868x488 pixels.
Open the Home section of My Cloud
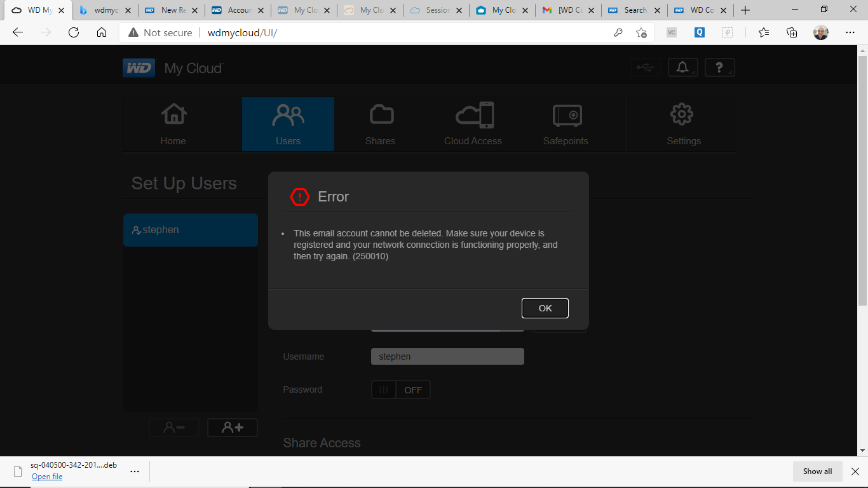coord(173,125)
